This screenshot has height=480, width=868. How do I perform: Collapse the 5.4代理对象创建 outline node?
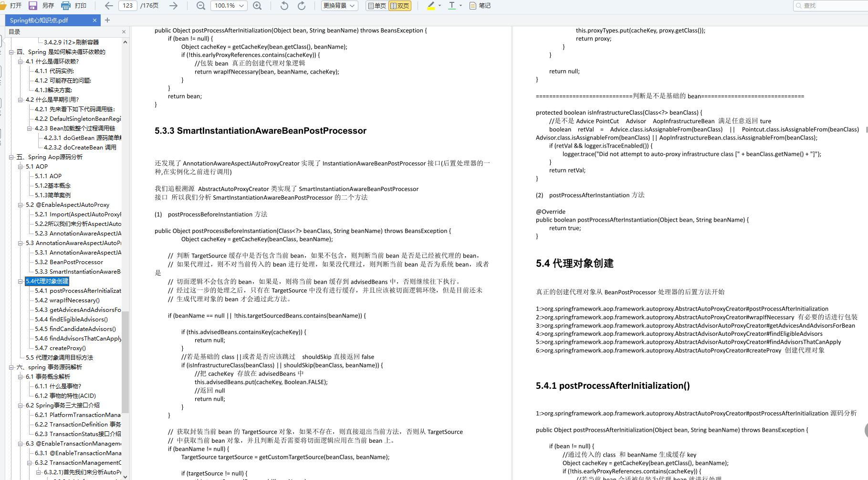[x=21, y=281]
